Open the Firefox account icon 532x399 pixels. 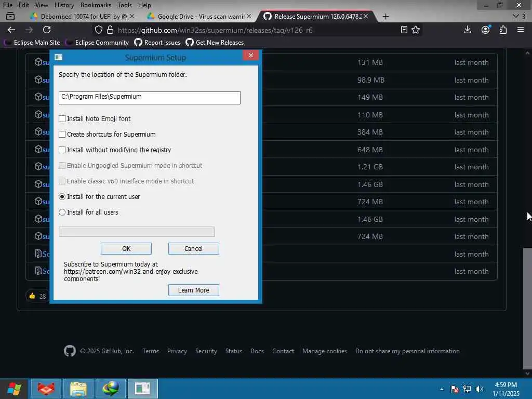tap(486, 30)
